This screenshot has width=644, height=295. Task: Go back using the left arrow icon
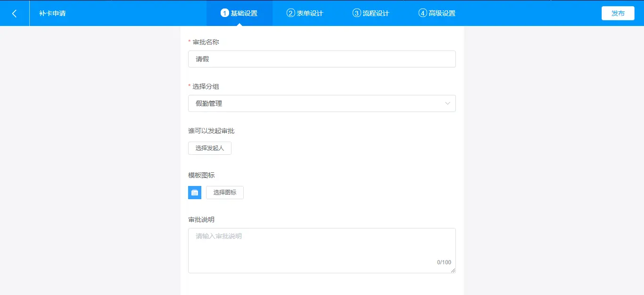point(14,14)
